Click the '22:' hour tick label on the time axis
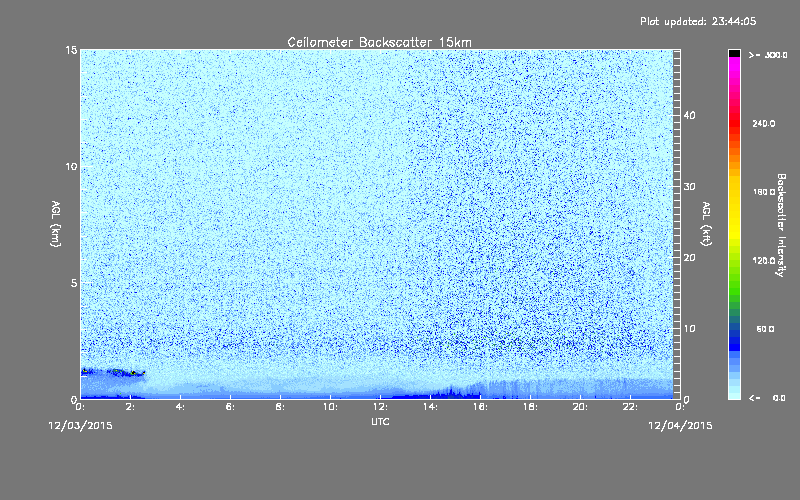 (x=630, y=407)
